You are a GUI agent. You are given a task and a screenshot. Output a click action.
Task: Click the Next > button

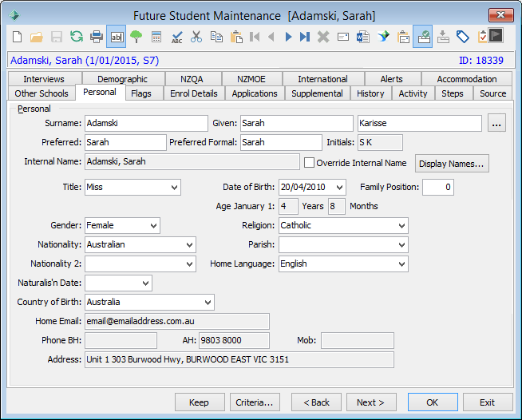(x=371, y=402)
